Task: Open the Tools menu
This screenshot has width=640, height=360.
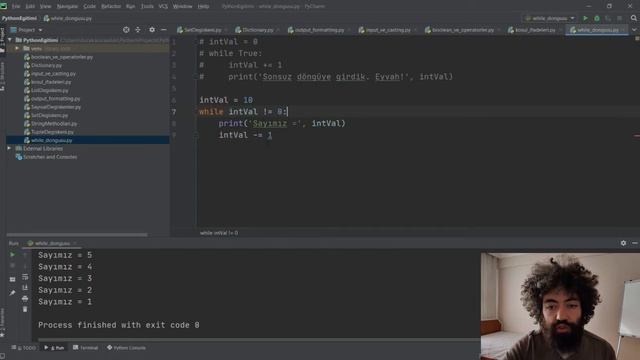Action: pos(147,6)
